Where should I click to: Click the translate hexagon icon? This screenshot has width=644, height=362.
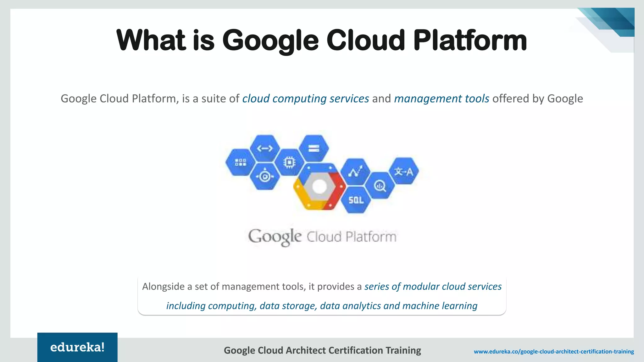[x=404, y=171]
